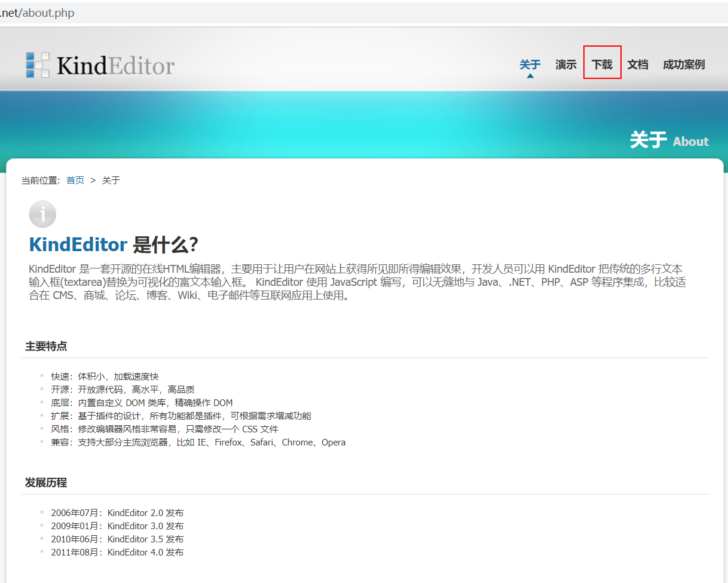Click '2011年08月：KindEditor 4.0 发布' entry
728x583 pixels.
(x=117, y=553)
